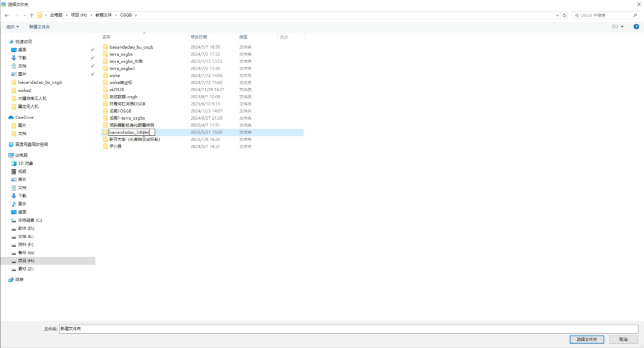The height and width of the screenshot is (348, 644).
Task: Open the recent locations dropdown arrow
Action: [x=24, y=15]
